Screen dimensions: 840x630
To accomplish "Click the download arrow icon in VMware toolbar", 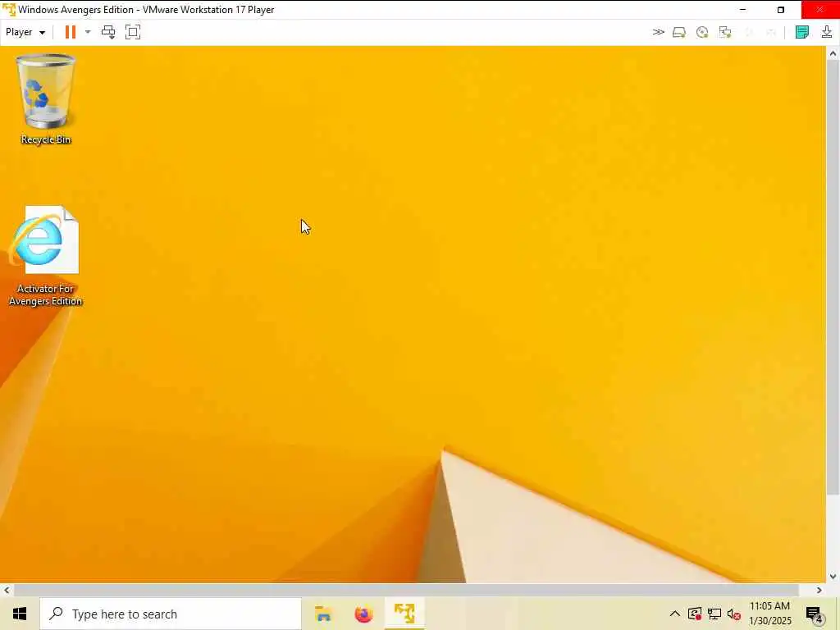I will tap(827, 32).
